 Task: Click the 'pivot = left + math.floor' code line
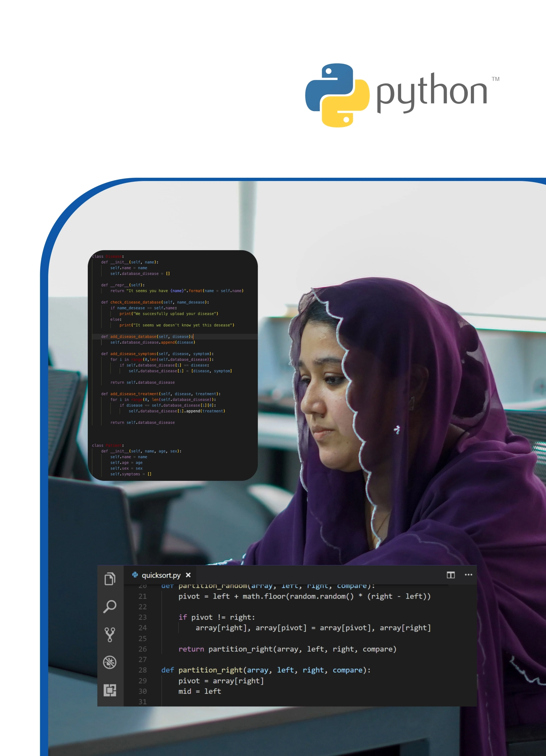pyautogui.click(x=305, y=596)
